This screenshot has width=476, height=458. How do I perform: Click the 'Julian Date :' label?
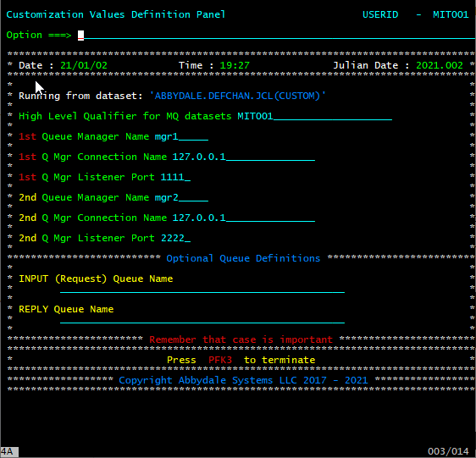(x=371, y=65)
